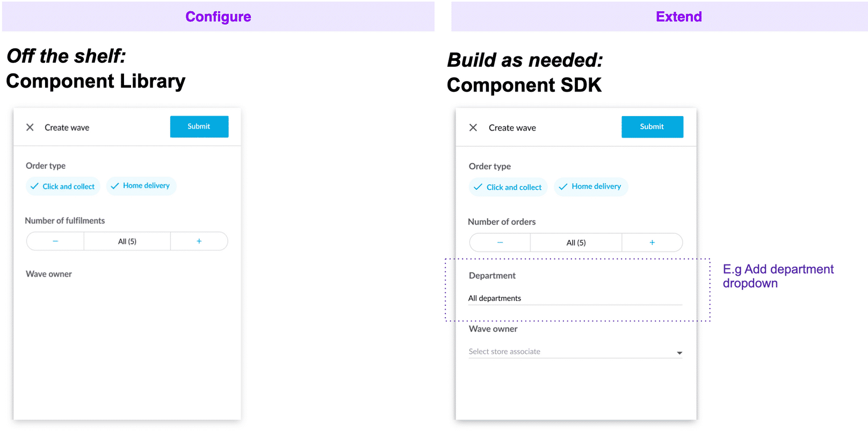868x443 pixels.
Task: Click Submit in the left Create wave panel
Action: coord(199,126)
